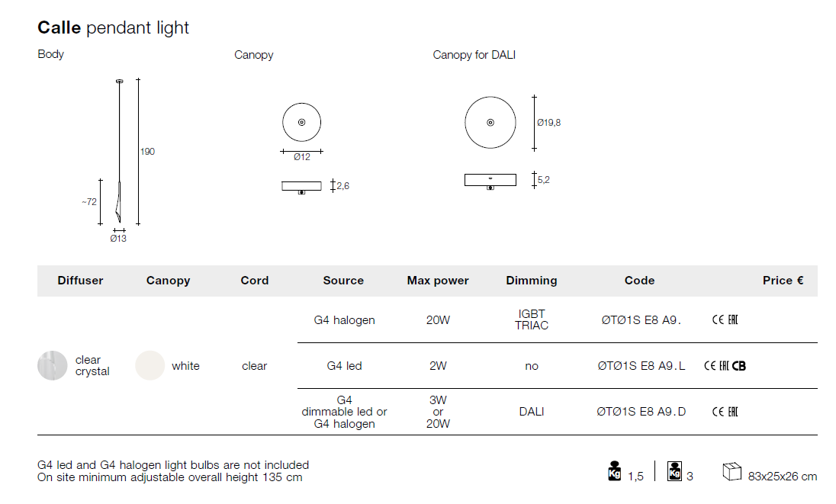The image size is (836, 504).
Task: Click the DALI canopy side-view drawing
Action: (x=490, y=181)
